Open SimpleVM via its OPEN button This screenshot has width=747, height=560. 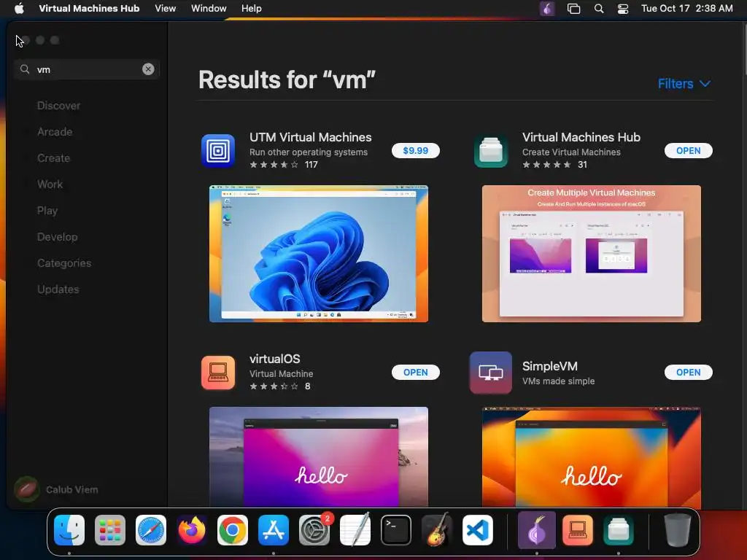pos(689,373)
